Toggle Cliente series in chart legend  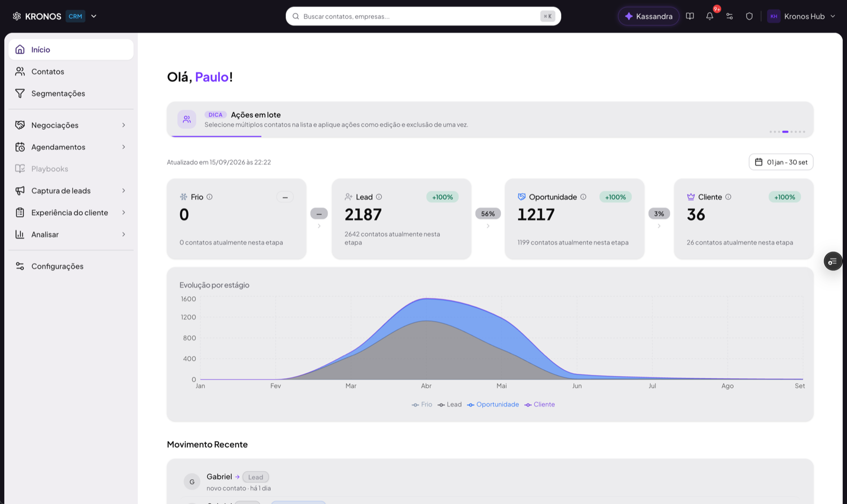pos(539,405)
